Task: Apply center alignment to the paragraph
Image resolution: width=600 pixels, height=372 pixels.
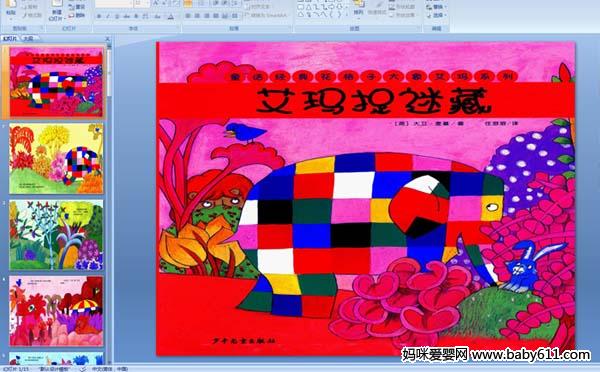Action: (x=197, y=16)
